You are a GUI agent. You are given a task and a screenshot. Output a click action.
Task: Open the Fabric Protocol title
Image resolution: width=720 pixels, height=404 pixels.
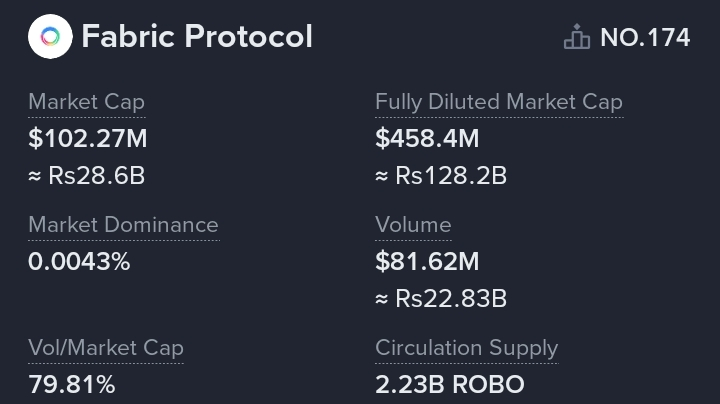click(197, 37)
